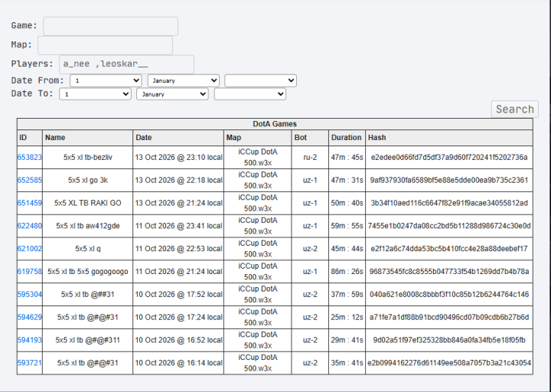Viewport: 551px width, 392px height.
Task: Select game name 5x5 XL TB RAKI GO
Action: (88, 203)
